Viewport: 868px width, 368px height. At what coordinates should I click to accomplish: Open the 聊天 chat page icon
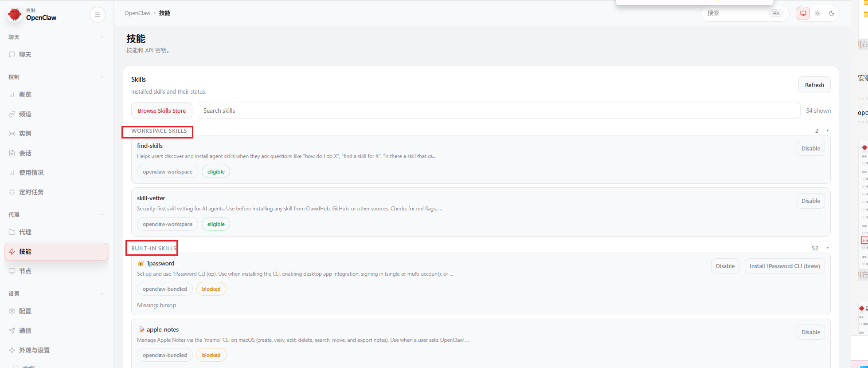tap(12, 55)
